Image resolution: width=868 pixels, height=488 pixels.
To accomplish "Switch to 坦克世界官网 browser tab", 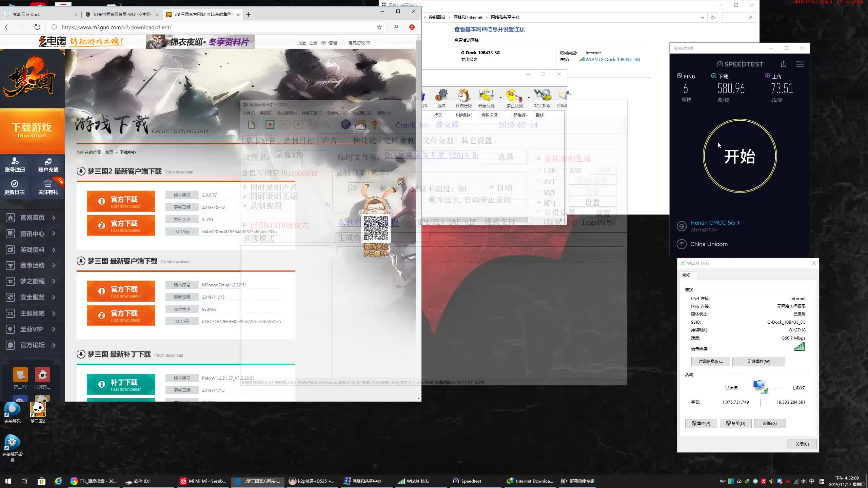I will (x=122, y=15).
